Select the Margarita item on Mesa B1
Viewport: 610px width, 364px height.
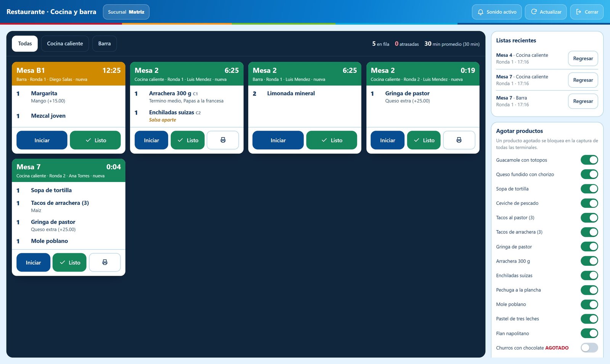coord(69,97)
